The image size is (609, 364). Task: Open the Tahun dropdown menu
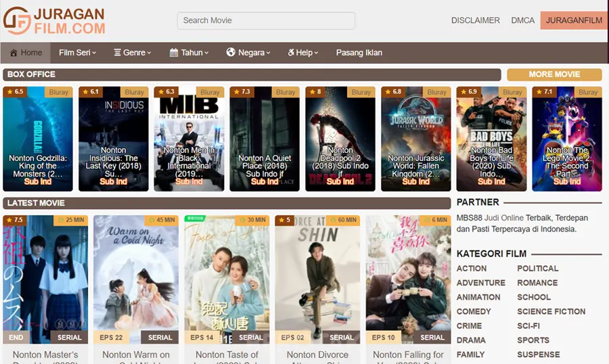pyautogui.click(x=189, y=53)
